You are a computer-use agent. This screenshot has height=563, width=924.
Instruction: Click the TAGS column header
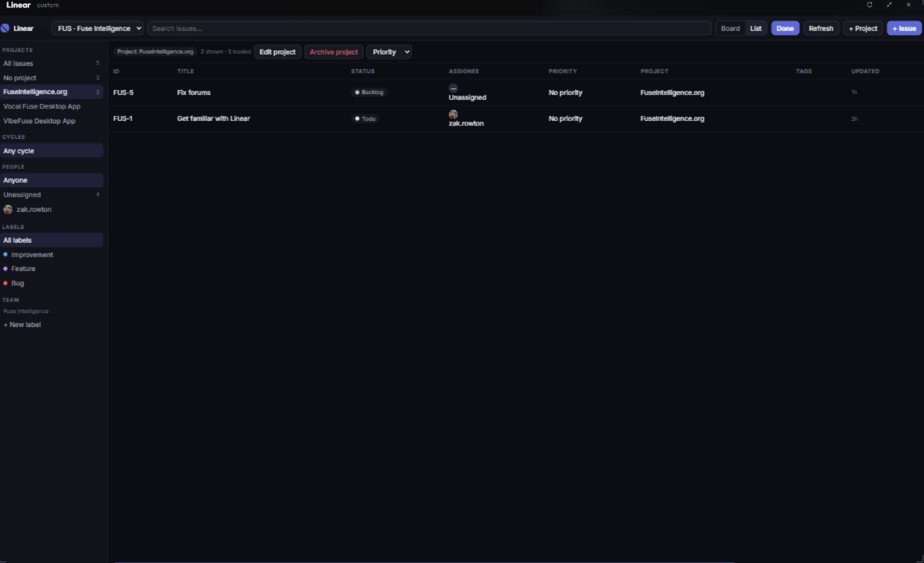click(x=804, y=71)
